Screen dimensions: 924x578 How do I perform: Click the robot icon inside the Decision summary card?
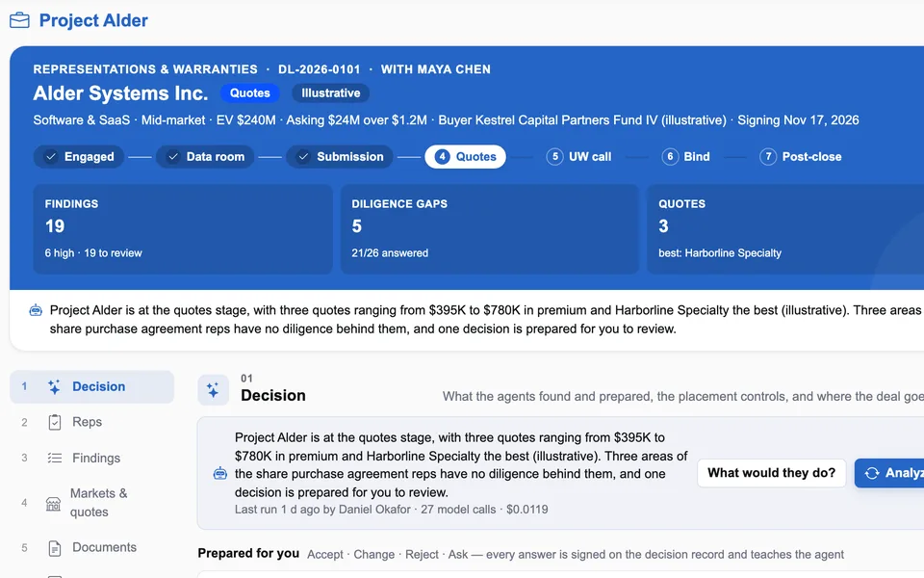[219, 473]
